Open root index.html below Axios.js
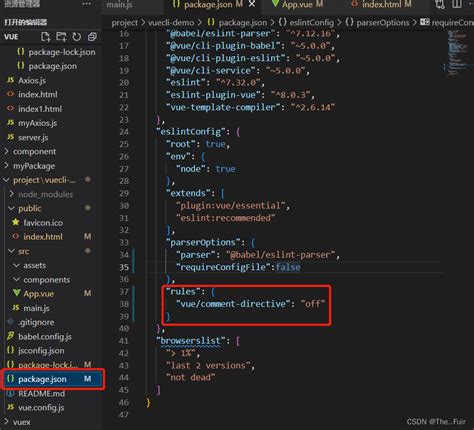The width and height of the screenshot is (474, 430). [38, 95]
